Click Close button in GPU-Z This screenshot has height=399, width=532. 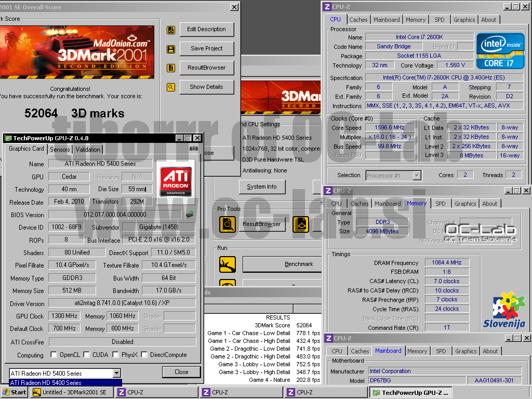(x=181, y=372)
